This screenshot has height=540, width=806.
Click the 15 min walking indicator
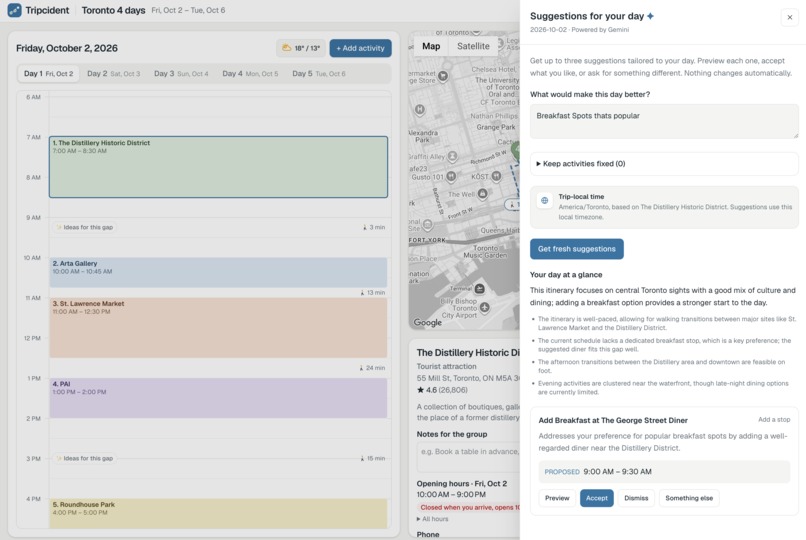pos(373,458)
